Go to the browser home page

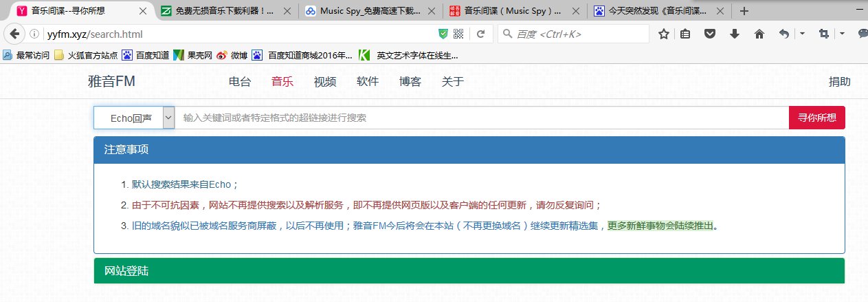tap(759, 34)
